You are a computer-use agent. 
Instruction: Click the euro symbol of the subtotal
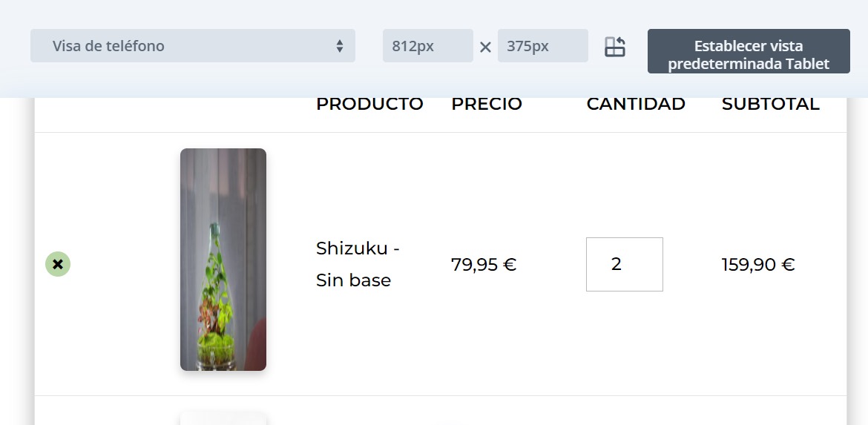788,265
